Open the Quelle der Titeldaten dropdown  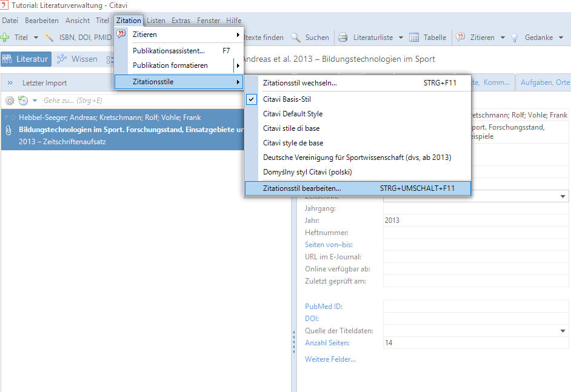[x=563, y=331]
